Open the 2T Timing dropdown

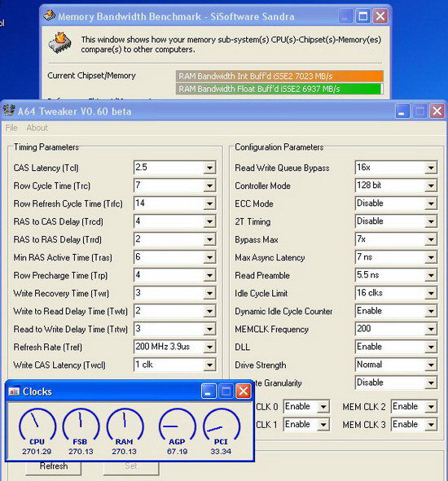pyautogui.click(x=431, y=221)
